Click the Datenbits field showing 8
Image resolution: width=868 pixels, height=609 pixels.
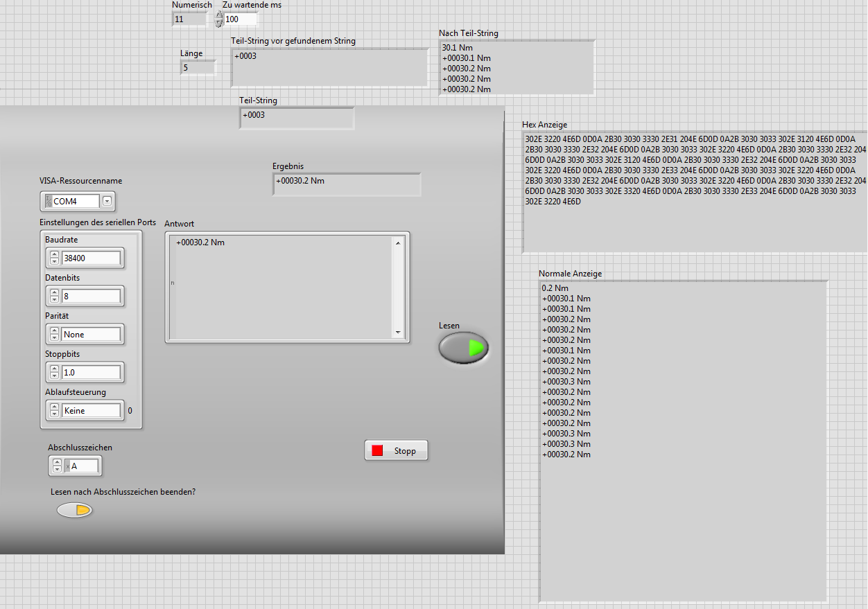[x=91, y=296]
